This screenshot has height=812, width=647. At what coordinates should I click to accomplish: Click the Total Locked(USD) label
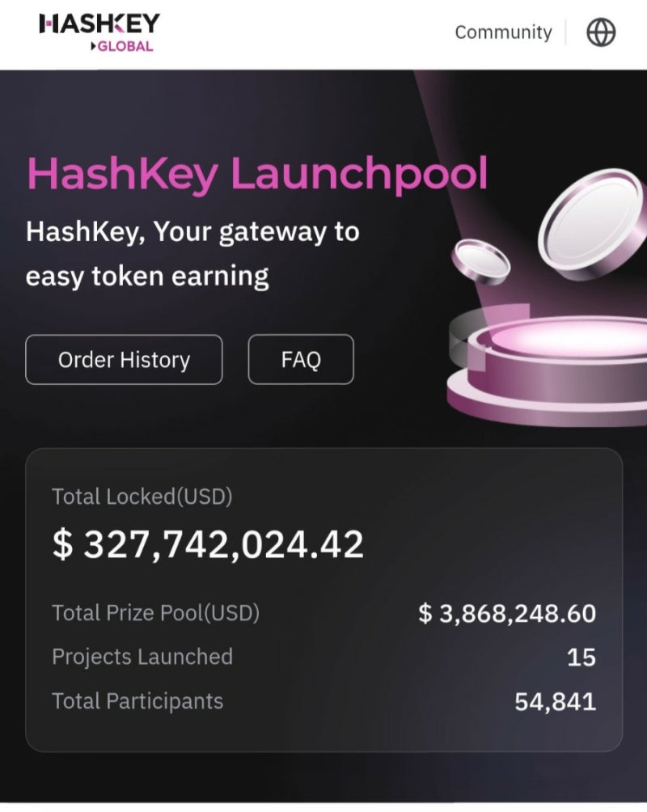tap(142, 497)
